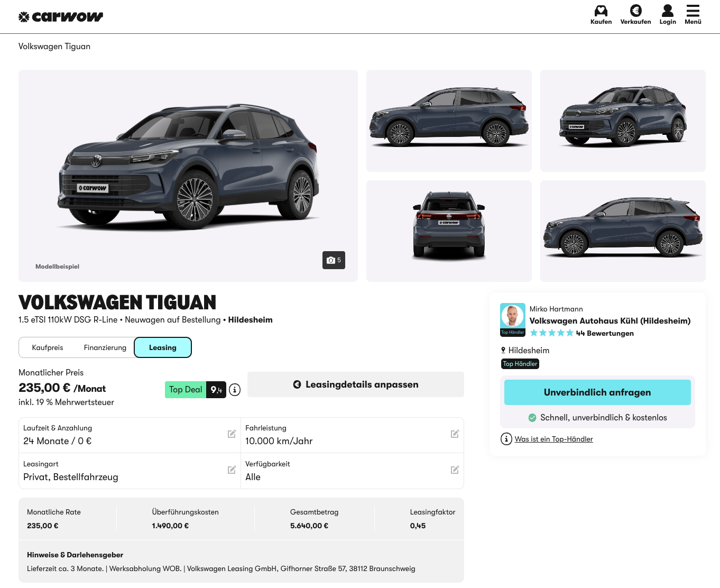Go to the carwow home logo
The width and height of the screenshot is (720, 588).
pos(61,17)
